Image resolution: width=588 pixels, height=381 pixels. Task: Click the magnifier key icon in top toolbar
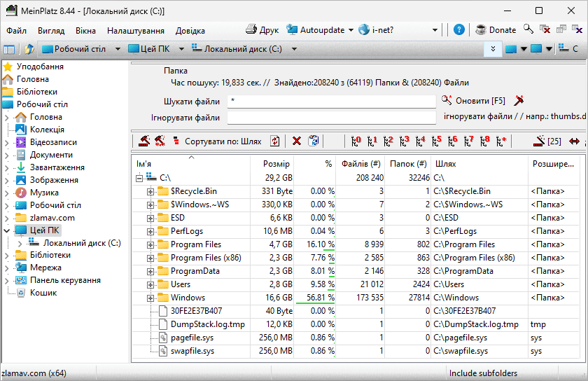[528, 29]
